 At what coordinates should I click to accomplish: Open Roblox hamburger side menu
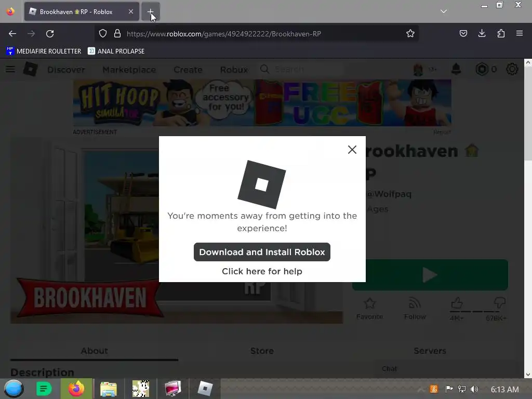click(x=10, y=69)
